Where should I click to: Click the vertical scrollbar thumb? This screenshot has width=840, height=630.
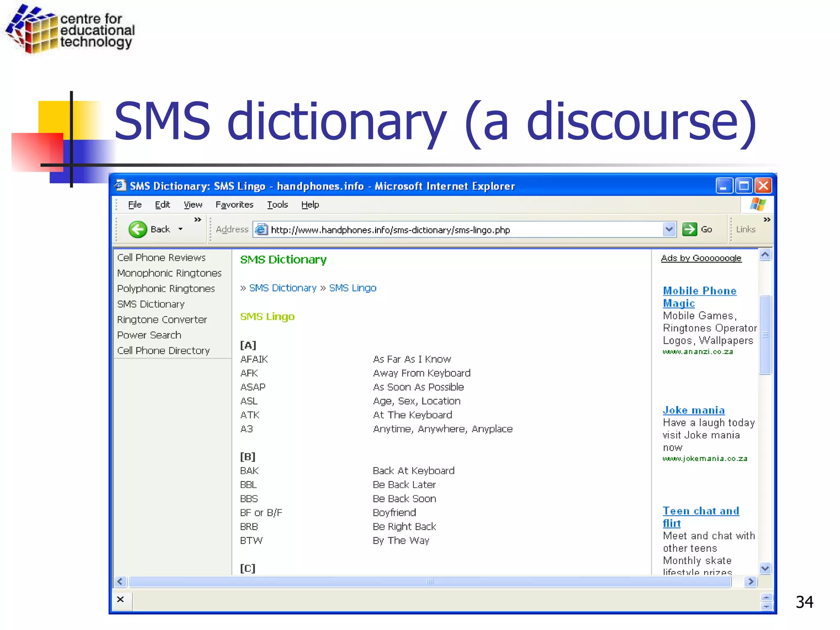765,334
